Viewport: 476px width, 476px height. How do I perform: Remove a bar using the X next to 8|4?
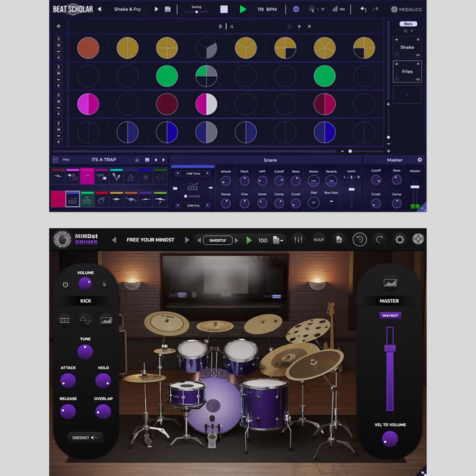coord(309,27)
